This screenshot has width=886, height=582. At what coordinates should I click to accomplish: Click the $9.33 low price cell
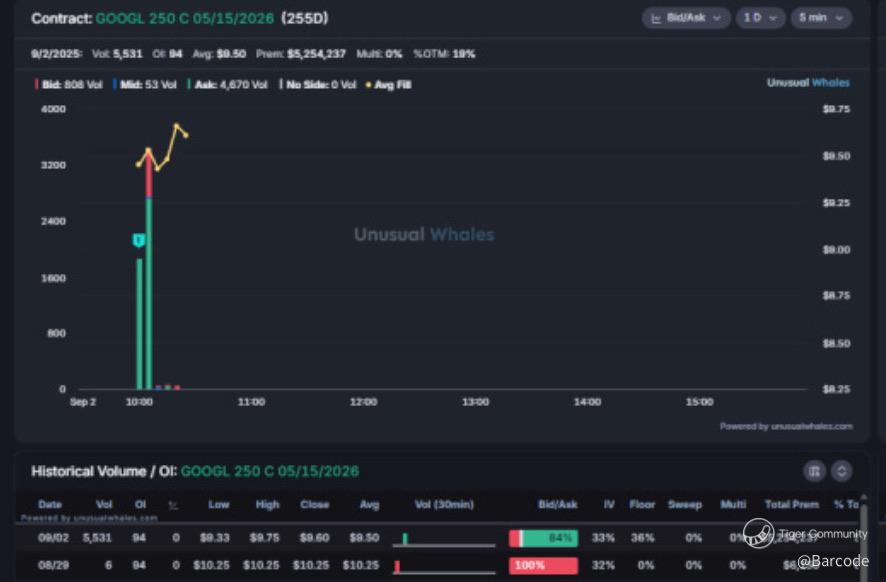pyautogui.click(x=215, y=537)
